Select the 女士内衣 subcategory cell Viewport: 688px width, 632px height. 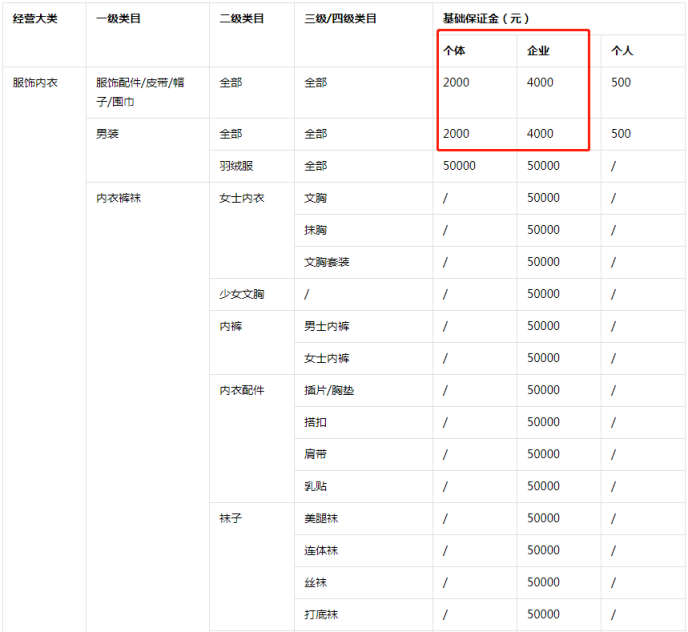tap(242, 198)
